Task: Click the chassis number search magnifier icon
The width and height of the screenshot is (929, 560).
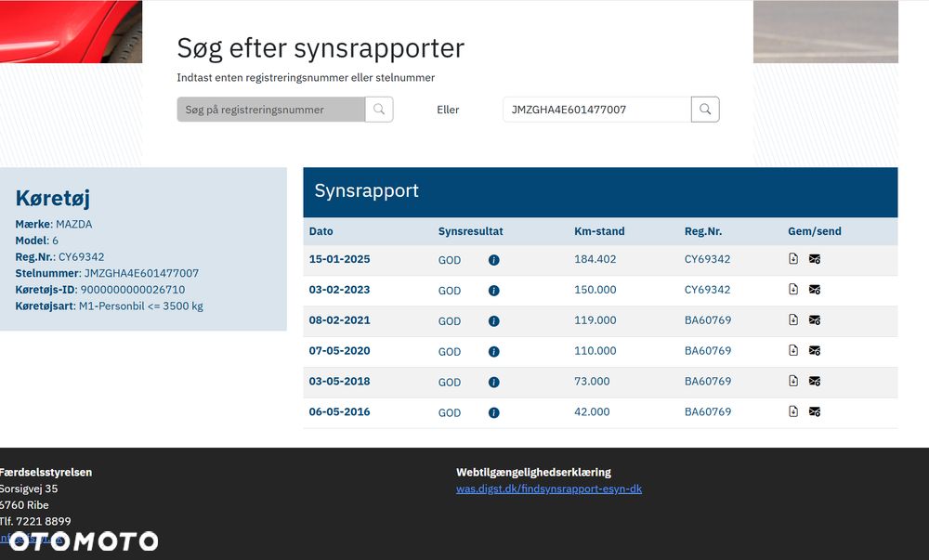Action: pos(705,110)
